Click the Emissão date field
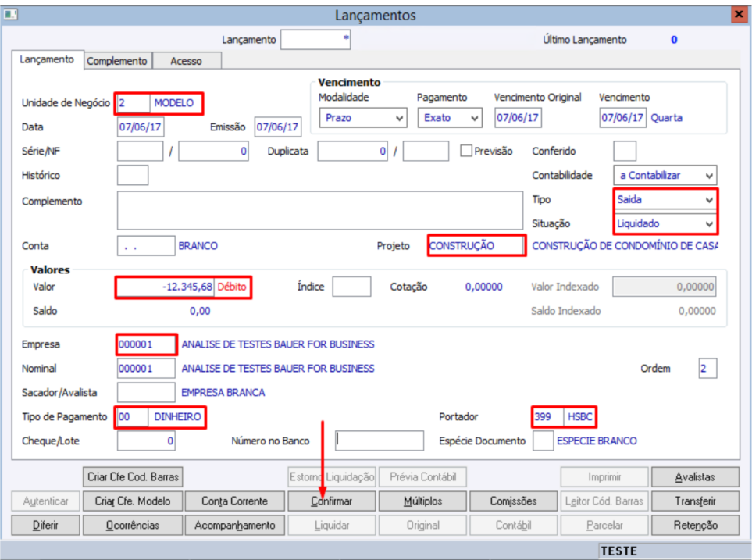This screenshot has height=560, width=752. coord(278,127)
